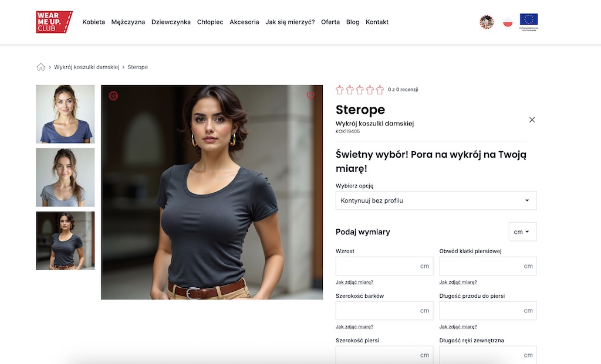601x364 pixels.
Task: Open the Kobieta menu
Action: click(x=93, y=22)
